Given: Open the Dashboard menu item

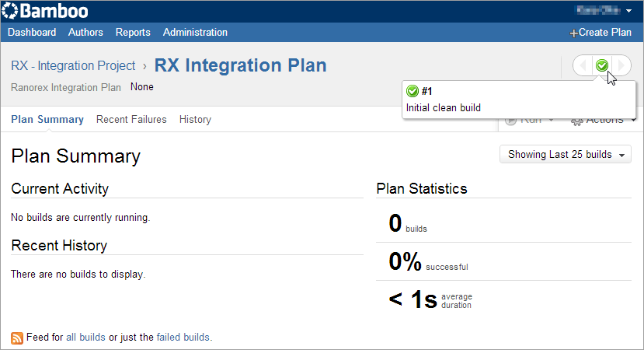Looking at the screenshot, I should [x=32, y=33].
